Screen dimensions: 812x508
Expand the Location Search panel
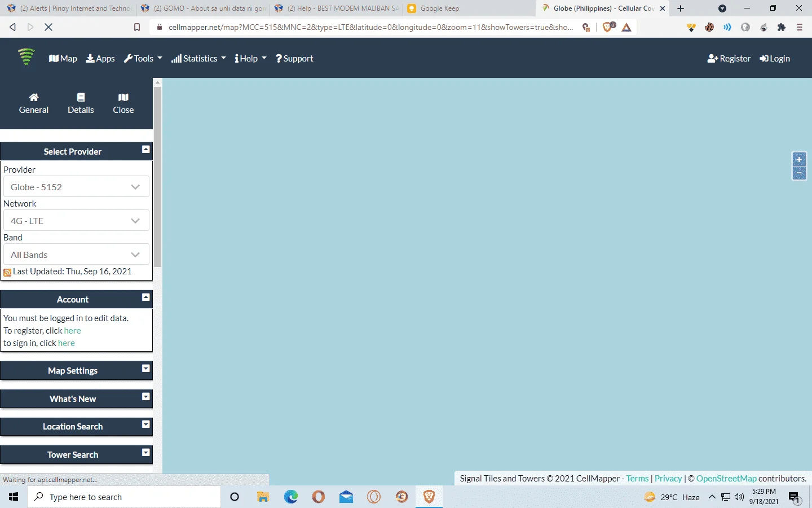(146, 424)
